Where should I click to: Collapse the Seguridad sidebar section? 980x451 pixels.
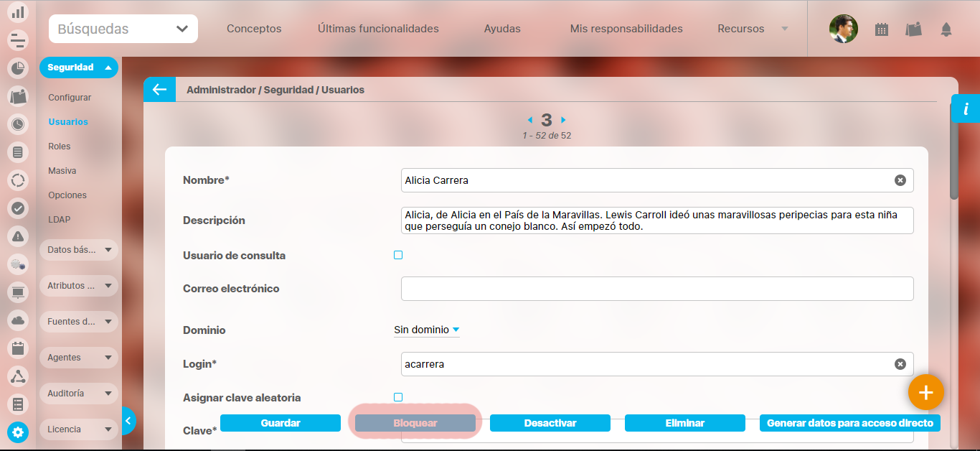[78, 68]
